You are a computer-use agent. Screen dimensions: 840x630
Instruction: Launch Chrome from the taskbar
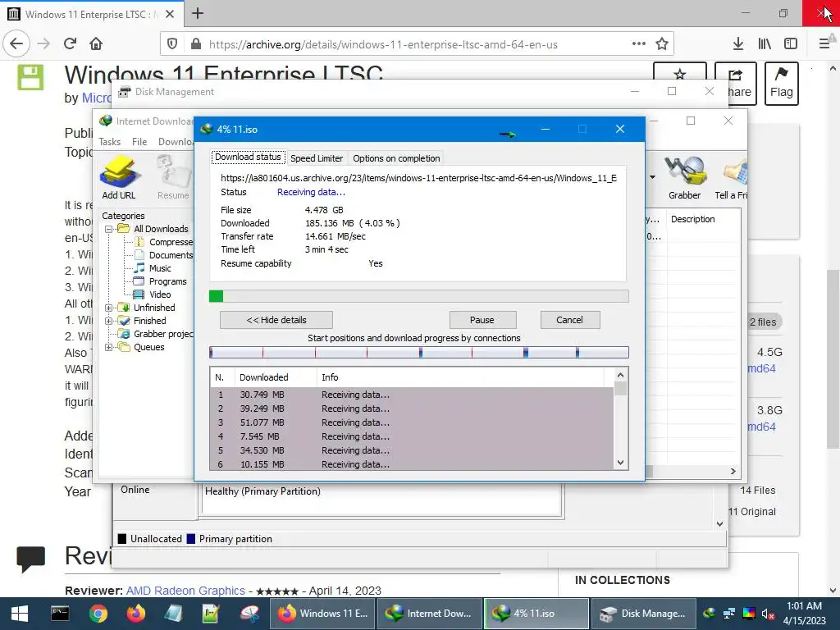coord(98,614)
